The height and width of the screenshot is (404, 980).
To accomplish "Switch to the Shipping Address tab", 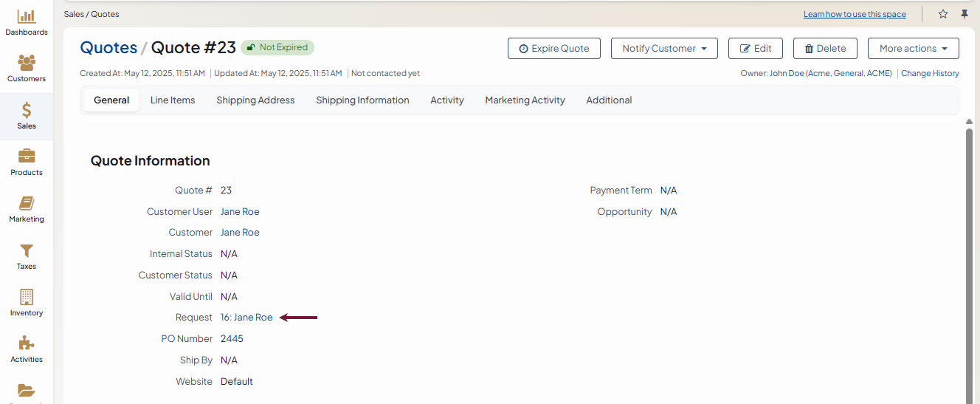I will pos(255,100).
